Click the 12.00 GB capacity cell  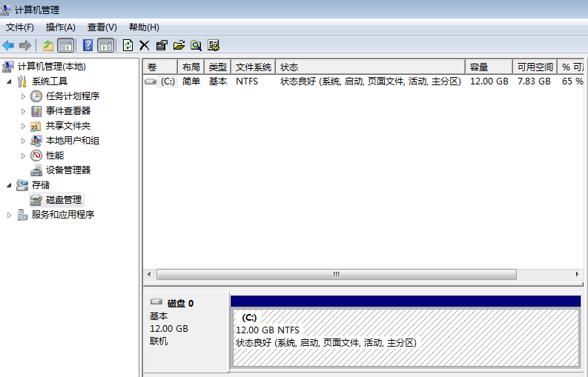(489, 81)
